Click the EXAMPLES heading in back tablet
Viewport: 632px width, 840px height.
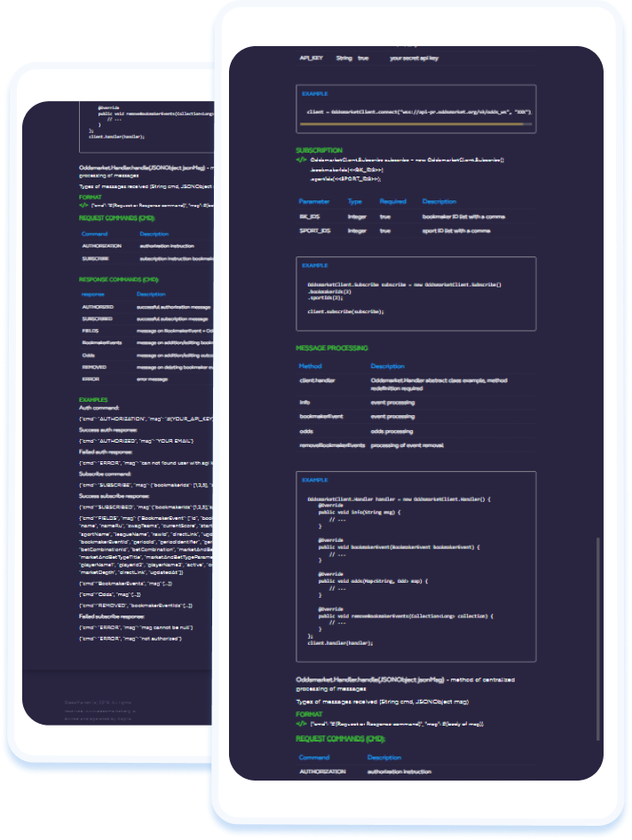tap(93, 400)
